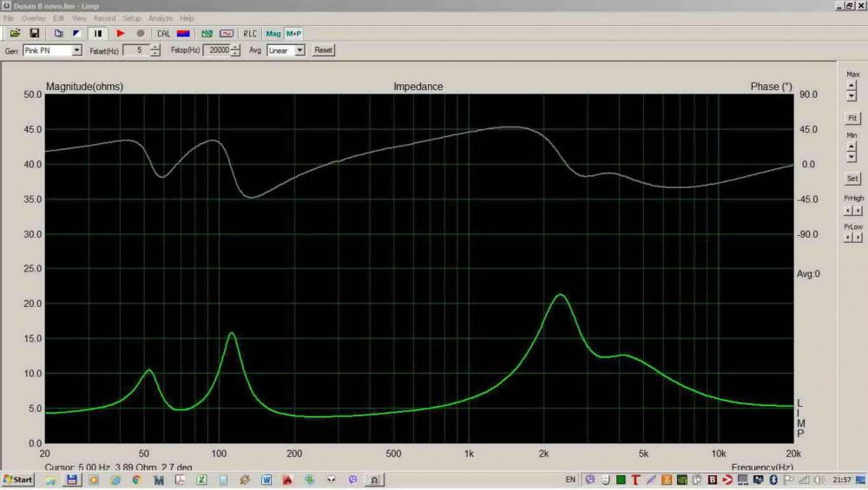Click the Reset button
868x490 pixels.
click(323, 50)
